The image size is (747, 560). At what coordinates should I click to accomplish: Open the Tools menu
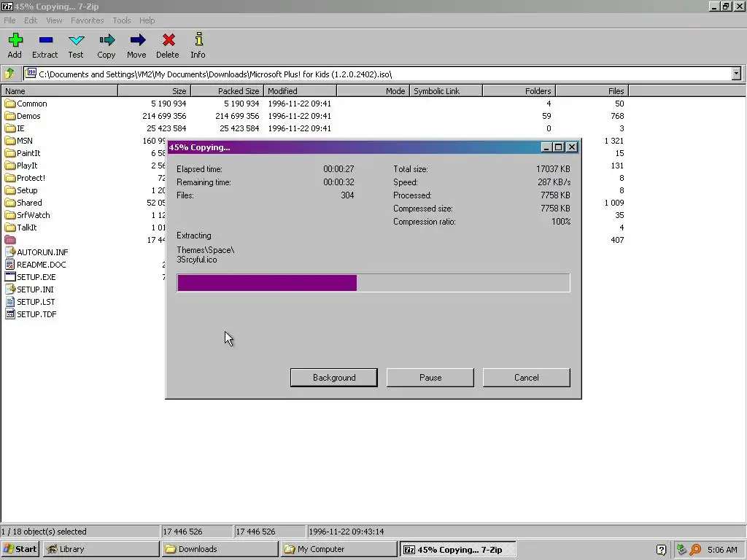click(122, 20)
